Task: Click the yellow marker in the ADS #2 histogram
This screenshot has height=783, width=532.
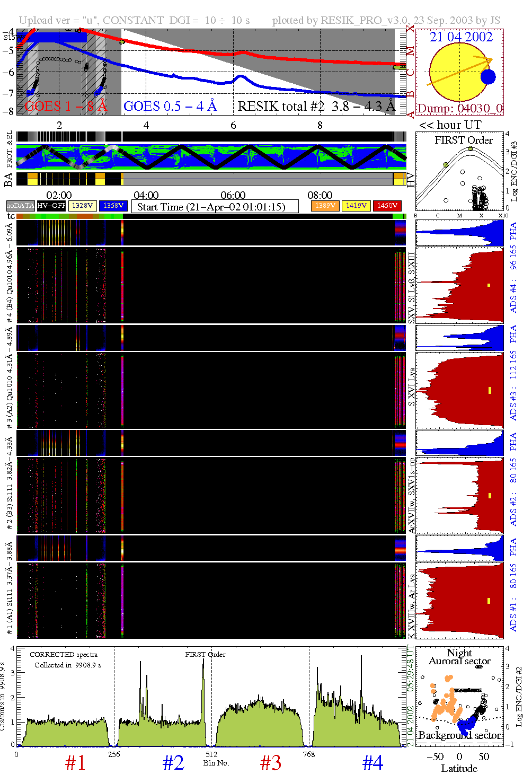Action: coord(490,496)
